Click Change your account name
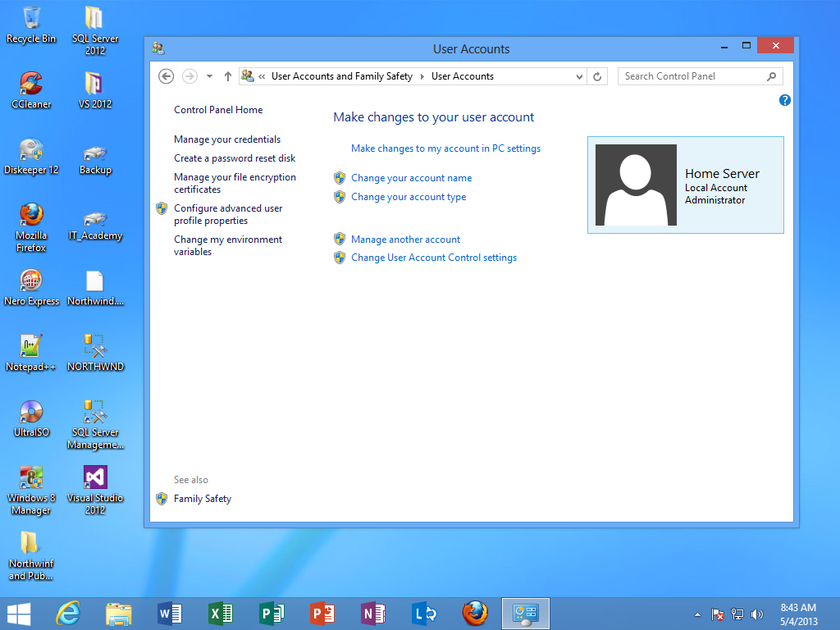 coord(412,178)
